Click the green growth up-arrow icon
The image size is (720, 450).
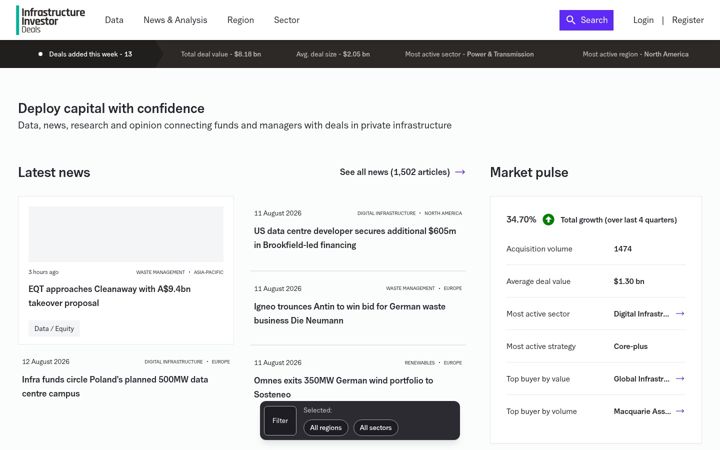[548, 220]
